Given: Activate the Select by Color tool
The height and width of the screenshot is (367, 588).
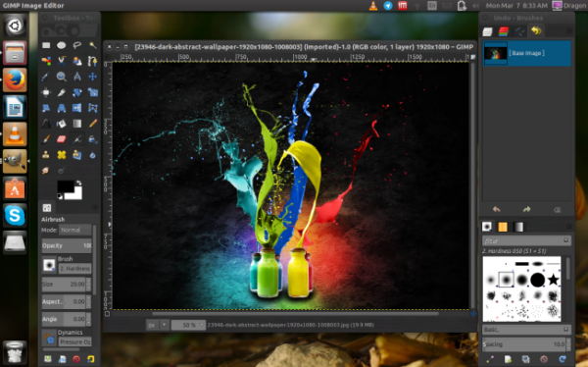Looking at the screenshot, I should click(46, 61).
